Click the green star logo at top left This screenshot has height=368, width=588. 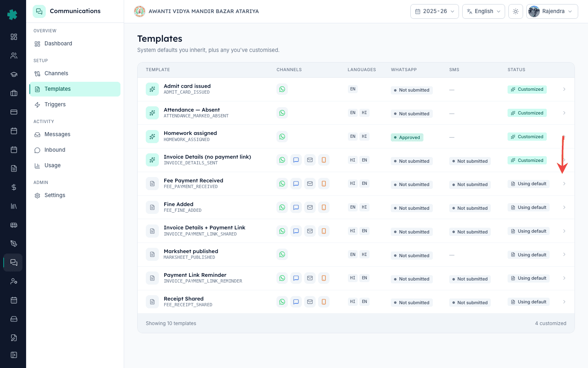point(13,15)
